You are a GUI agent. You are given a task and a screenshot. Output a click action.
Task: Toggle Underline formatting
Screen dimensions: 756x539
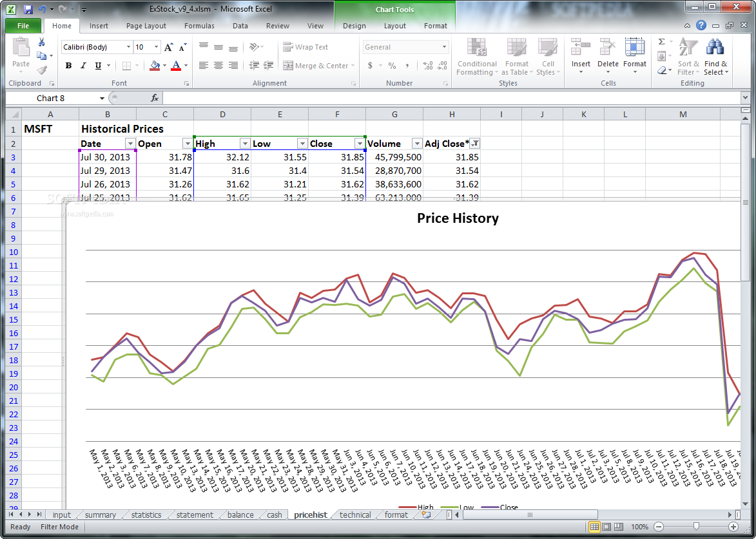tap(98, 66)
